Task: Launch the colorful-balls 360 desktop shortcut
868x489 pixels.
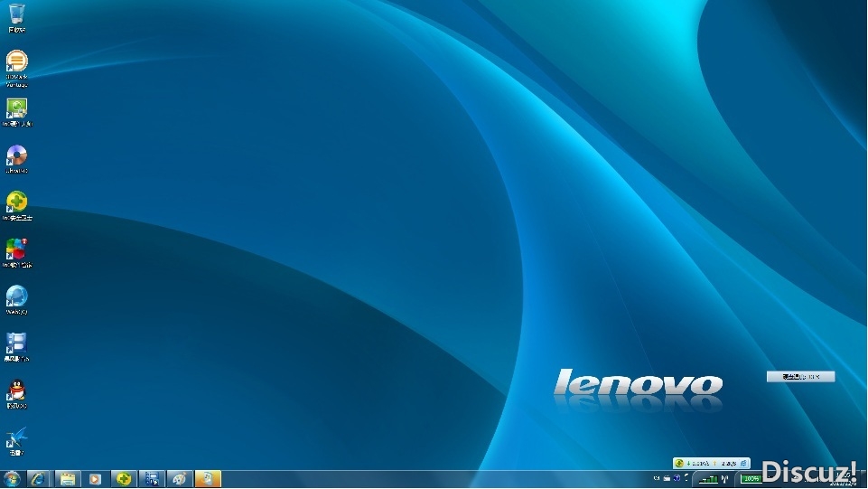Action: [16, 253]
